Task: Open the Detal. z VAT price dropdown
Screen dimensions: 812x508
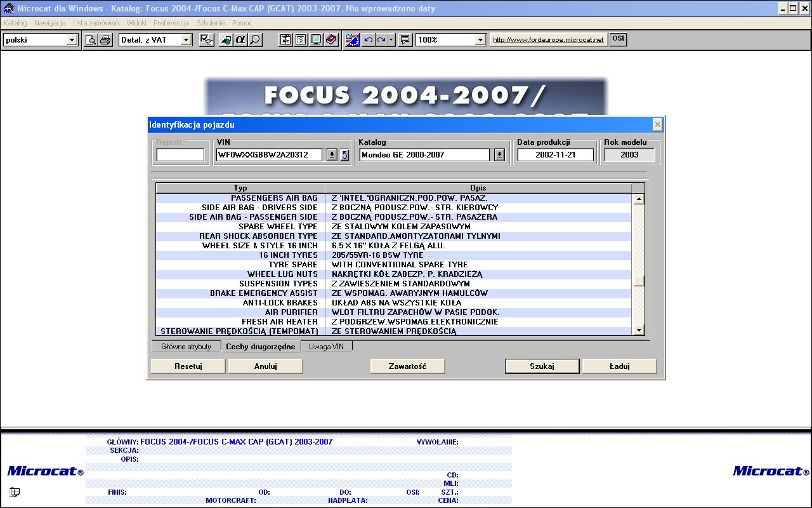Action: (x=186, y=40)
